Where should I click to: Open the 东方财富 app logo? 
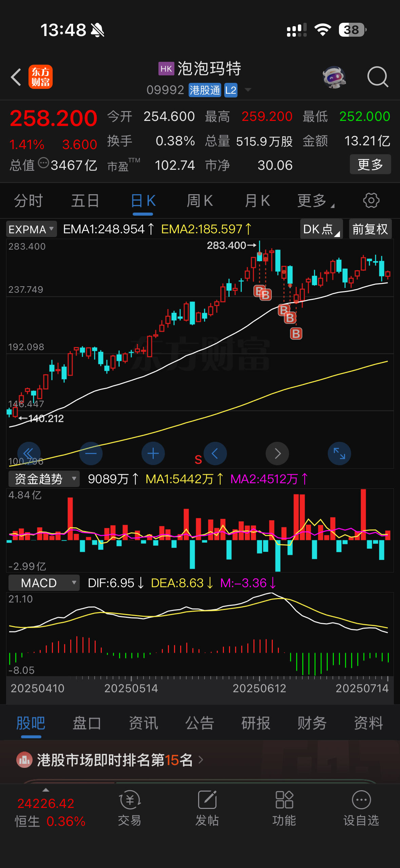40,77
